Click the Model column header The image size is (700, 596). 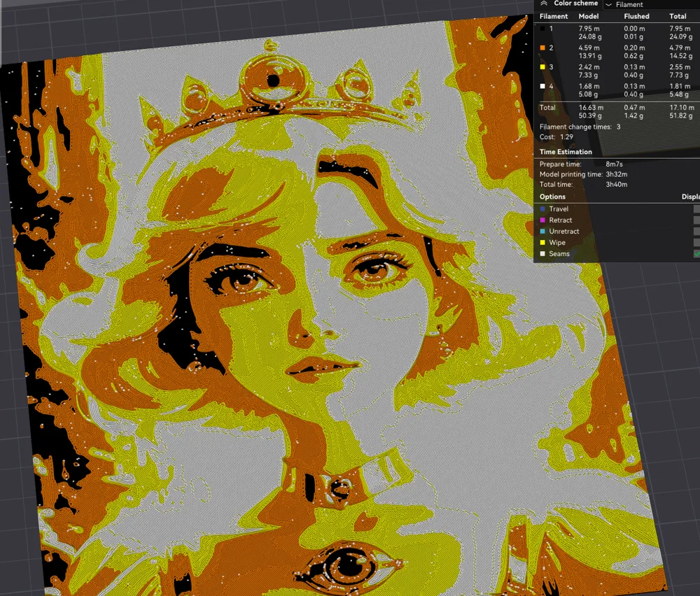coord(589,16)
